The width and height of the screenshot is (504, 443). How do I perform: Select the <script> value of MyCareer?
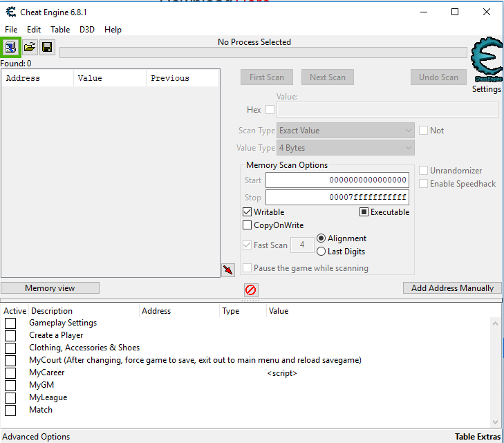(x=282, y=373)
